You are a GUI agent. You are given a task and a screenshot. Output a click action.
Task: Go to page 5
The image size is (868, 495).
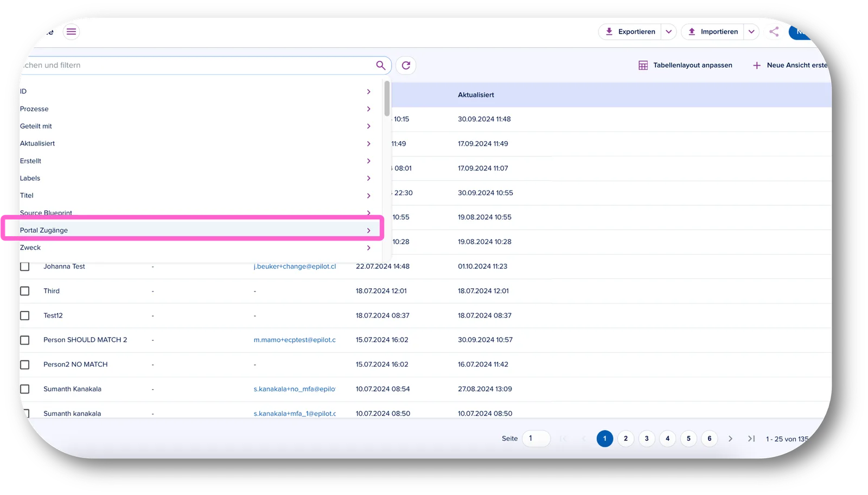[688, 439]
